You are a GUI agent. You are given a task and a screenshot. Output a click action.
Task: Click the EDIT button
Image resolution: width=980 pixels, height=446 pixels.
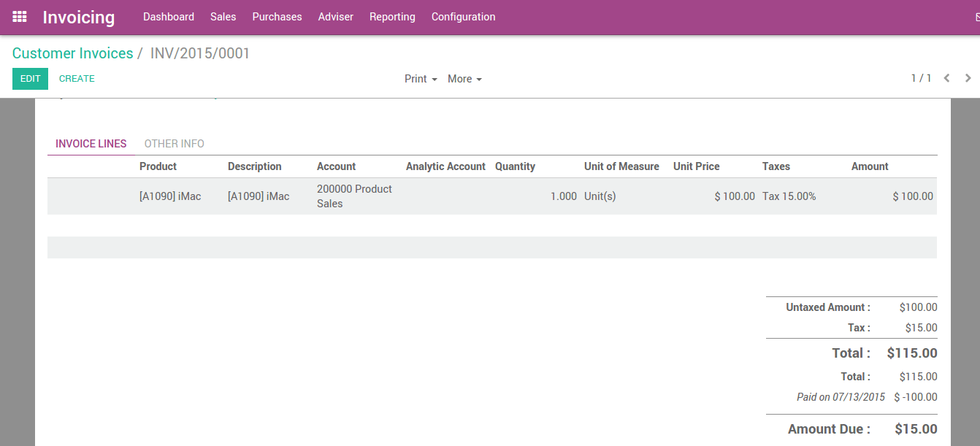30,78
